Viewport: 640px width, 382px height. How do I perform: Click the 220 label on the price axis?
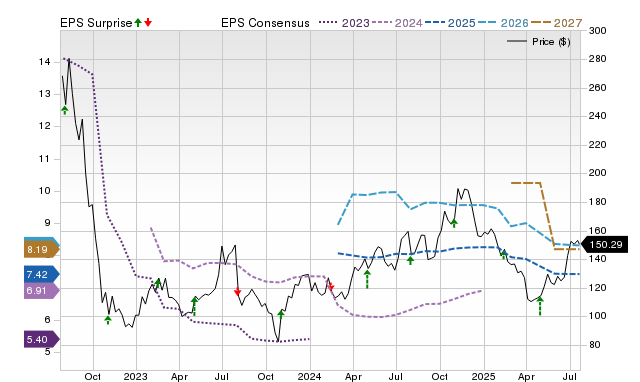pyautogui.click(x=598, y=144)
